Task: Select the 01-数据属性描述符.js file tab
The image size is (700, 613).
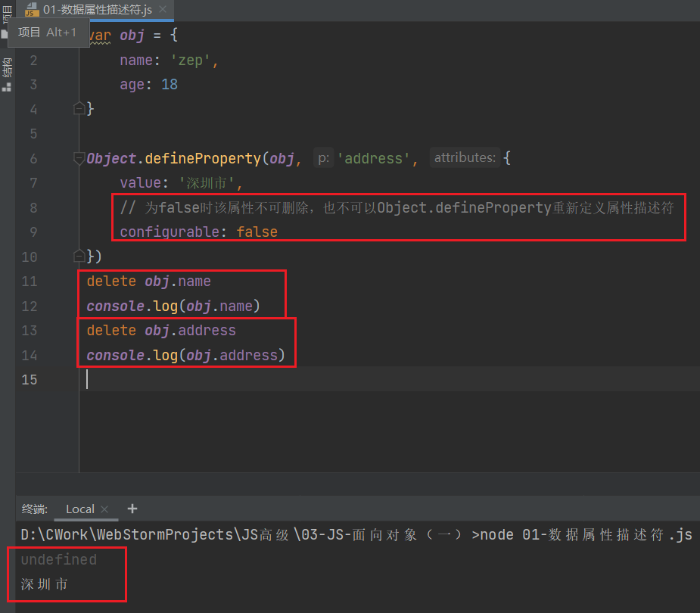Action: point(96,9)
